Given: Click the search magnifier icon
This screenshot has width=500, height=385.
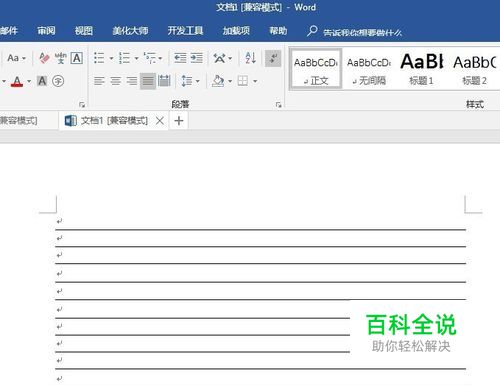Looking at the screenshot, I should [312, 31].
